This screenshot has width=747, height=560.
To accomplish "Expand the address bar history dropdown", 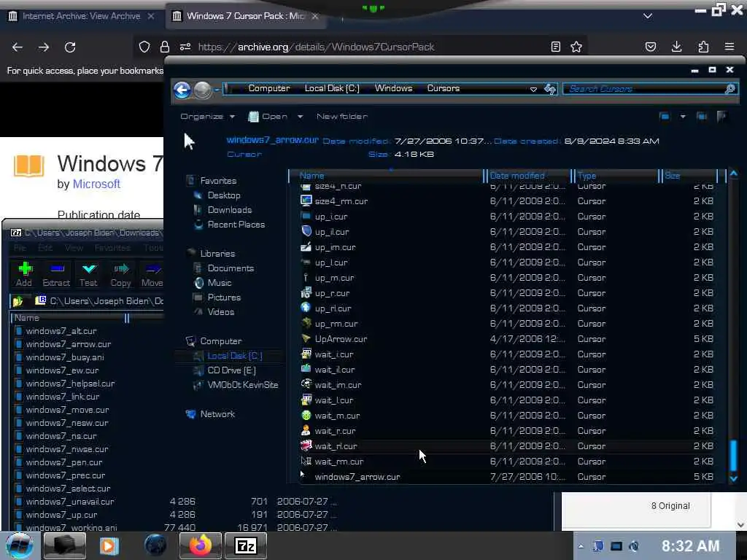I will pyautogui.click(x=533, y=89).
